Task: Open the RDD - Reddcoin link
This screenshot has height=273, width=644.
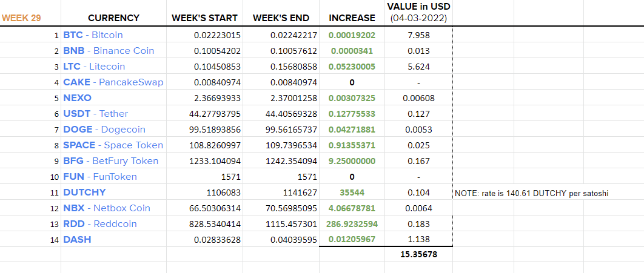Action: [x=100, y=224]
